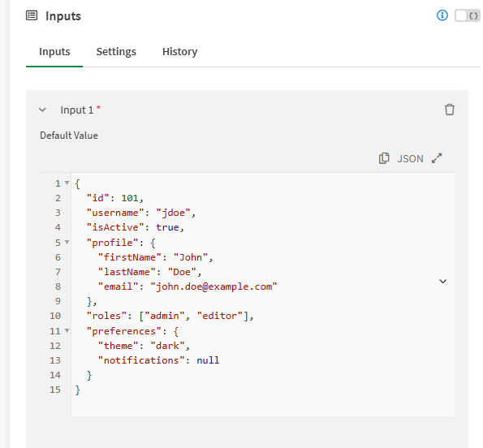
Task: Select the Inputs tab
Action: 54,51
